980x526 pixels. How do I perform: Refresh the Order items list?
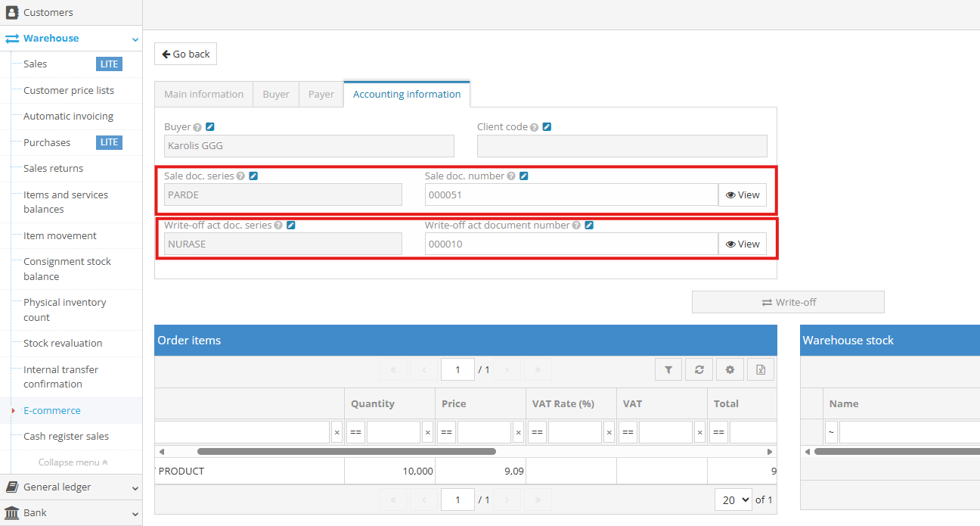point(699,369)
